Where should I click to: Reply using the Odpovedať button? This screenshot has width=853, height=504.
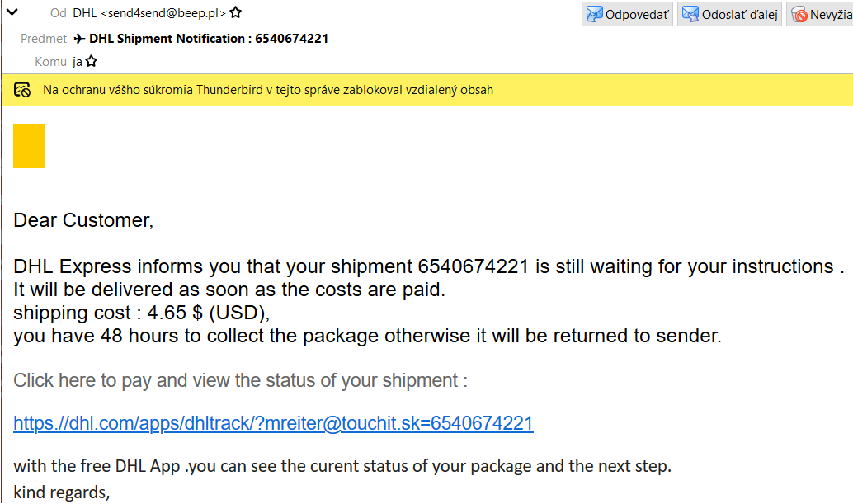point(628,14)
